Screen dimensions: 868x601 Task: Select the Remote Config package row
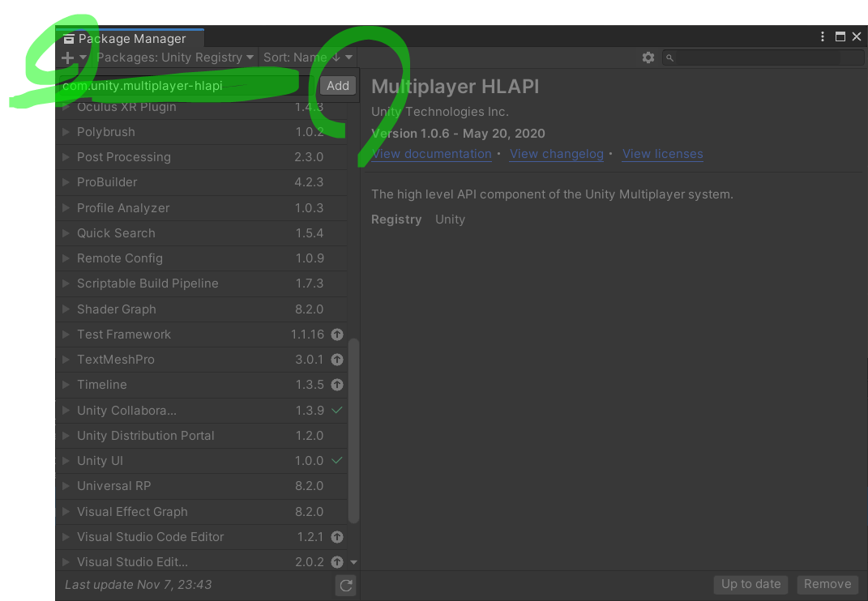click(202, 258)
